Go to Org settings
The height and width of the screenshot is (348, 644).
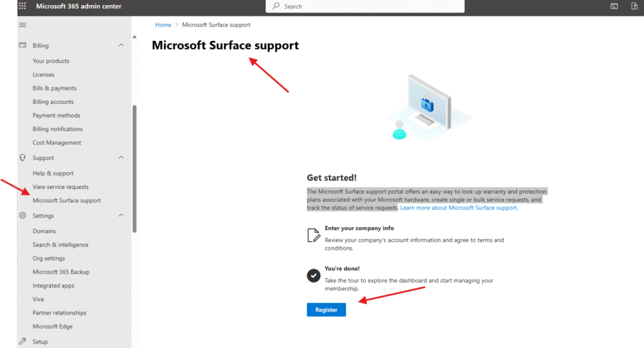click(49, 259)
